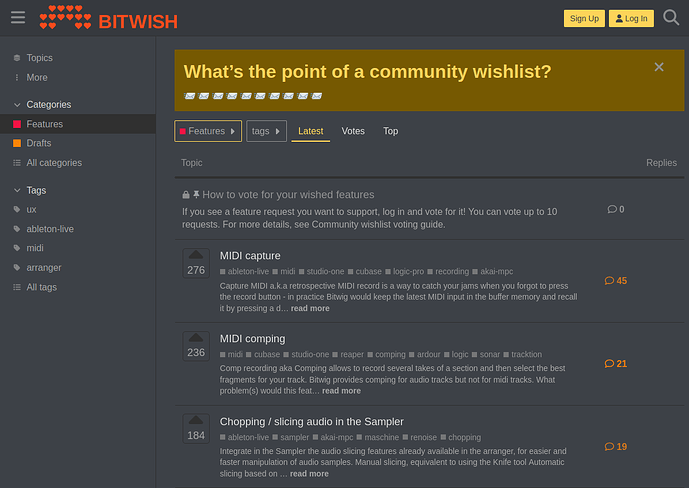Open the tags filter dropdown

tap(266, 131)
